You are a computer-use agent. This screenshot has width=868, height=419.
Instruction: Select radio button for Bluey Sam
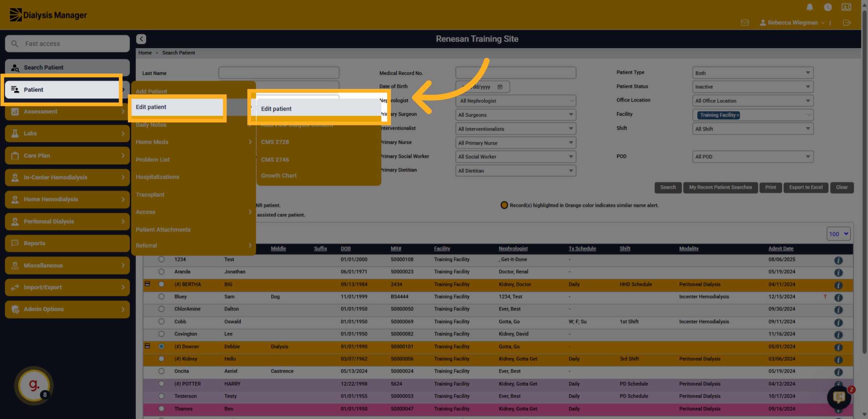pos(161,296)
